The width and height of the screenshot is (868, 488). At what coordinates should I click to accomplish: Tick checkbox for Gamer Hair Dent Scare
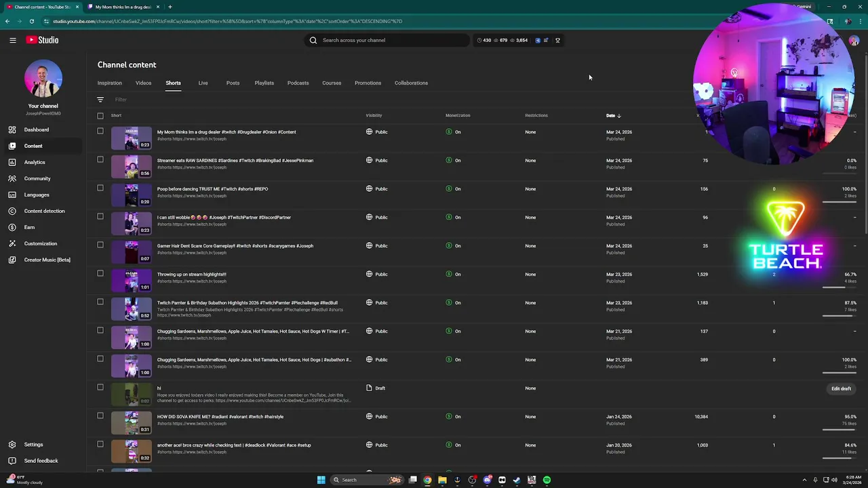tap(100, 245)
